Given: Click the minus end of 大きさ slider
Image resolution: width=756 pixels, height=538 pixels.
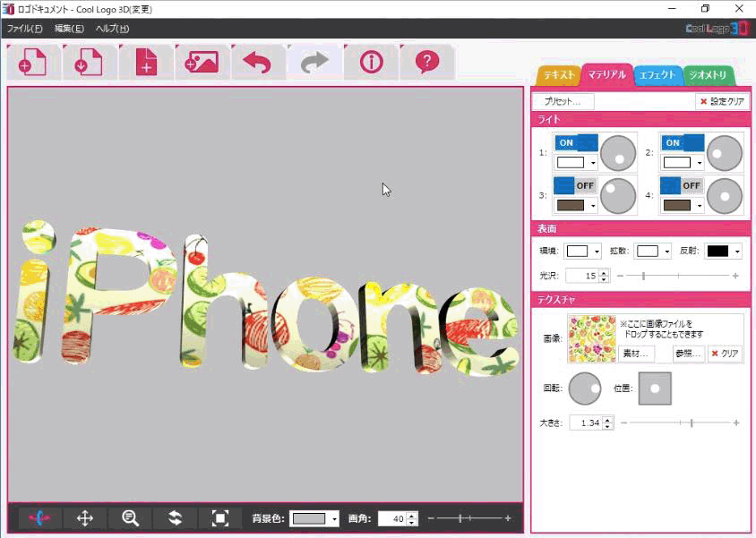Looking at the screenshot, I should pyautogui.click(x=624, y=423).
